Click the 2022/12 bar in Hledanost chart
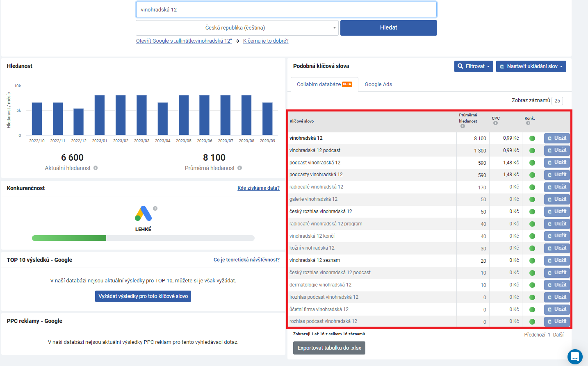Screen dimensions: 588x366 tap(79, 122)
